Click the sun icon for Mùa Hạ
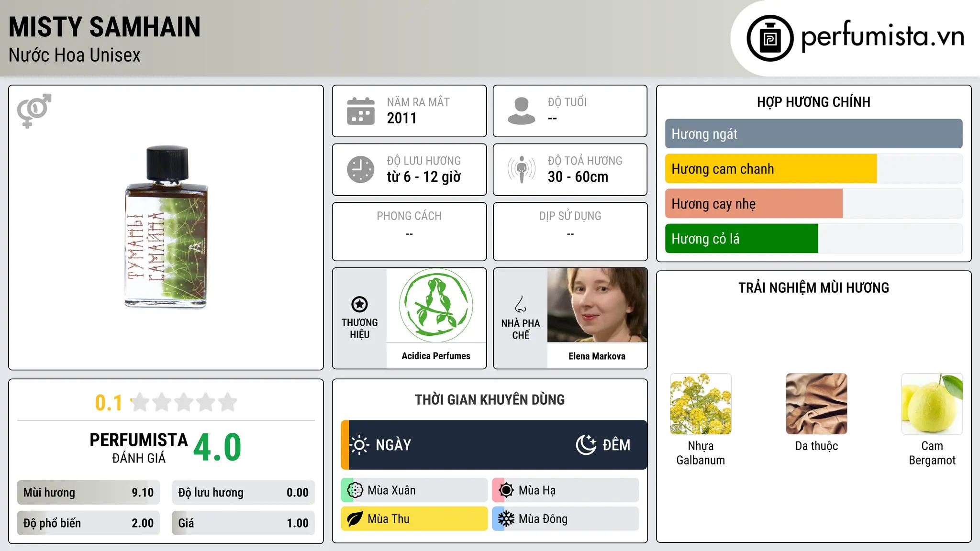This screenshot has height=551, width=980. tap(506, 490)
